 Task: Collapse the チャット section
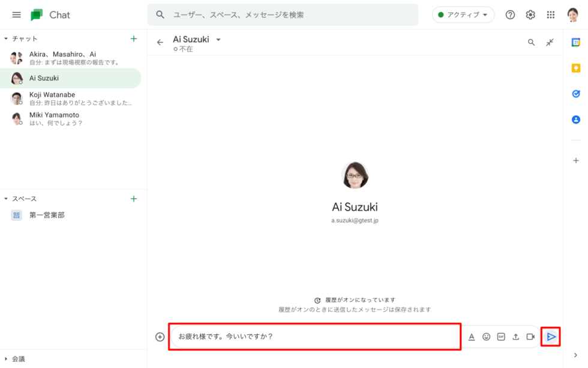[7, 39]
